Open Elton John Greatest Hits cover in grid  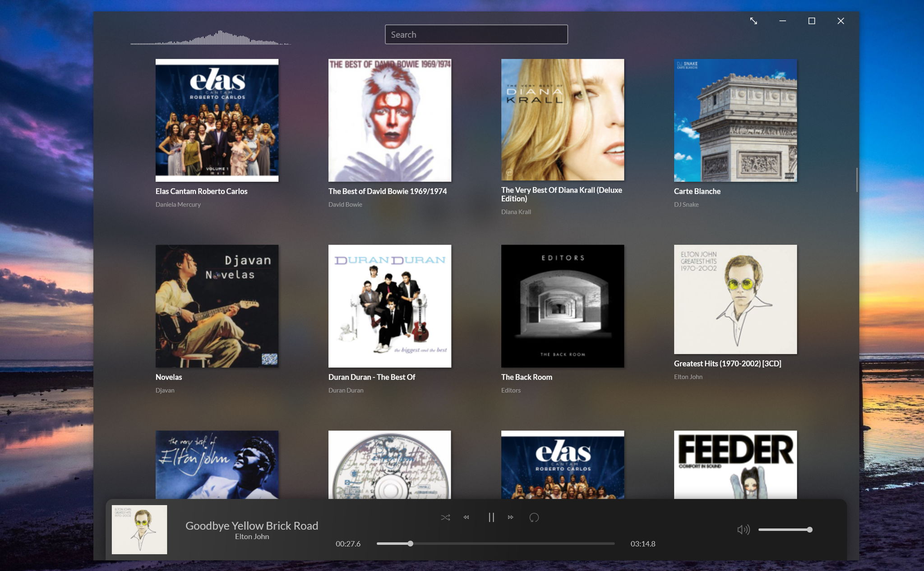735,299
